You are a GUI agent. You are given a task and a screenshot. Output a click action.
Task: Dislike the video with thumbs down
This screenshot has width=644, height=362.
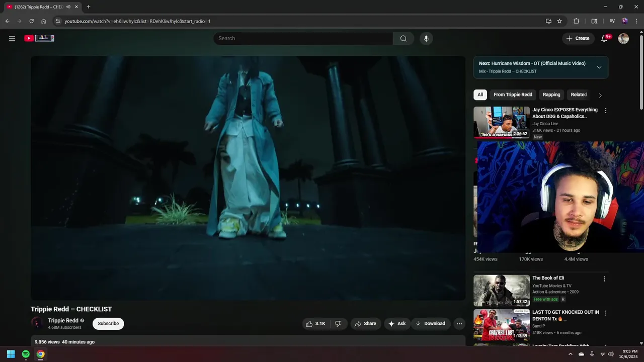click(339, 324)
